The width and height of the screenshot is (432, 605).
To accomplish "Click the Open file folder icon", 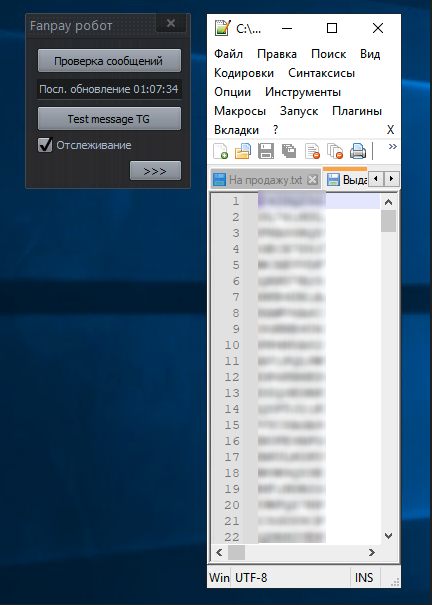I will [x=243, y=151].
